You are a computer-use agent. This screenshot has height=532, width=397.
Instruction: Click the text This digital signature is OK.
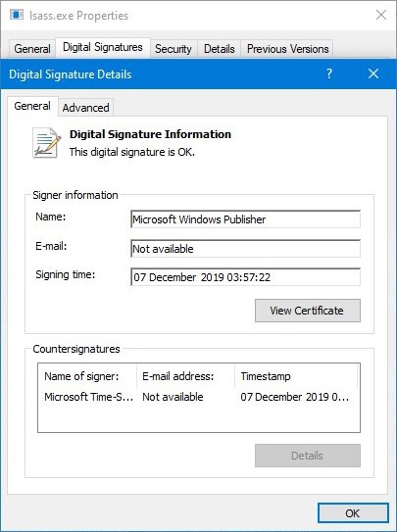pos(132,152)
